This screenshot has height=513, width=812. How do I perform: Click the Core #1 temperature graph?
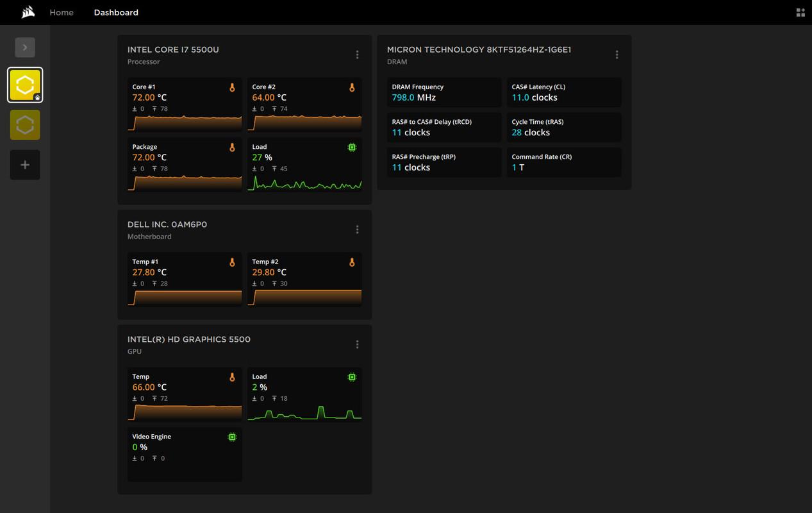point(185,122)
